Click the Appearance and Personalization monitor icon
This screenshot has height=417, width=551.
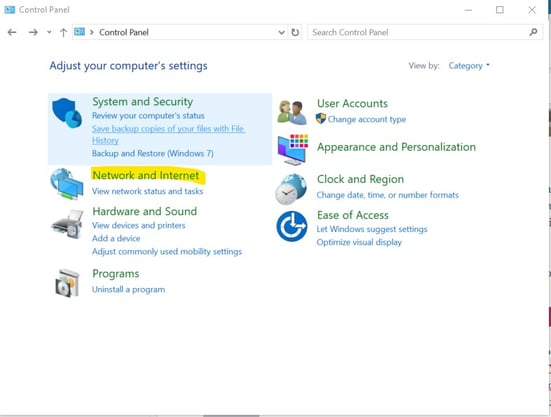[292, 150]
